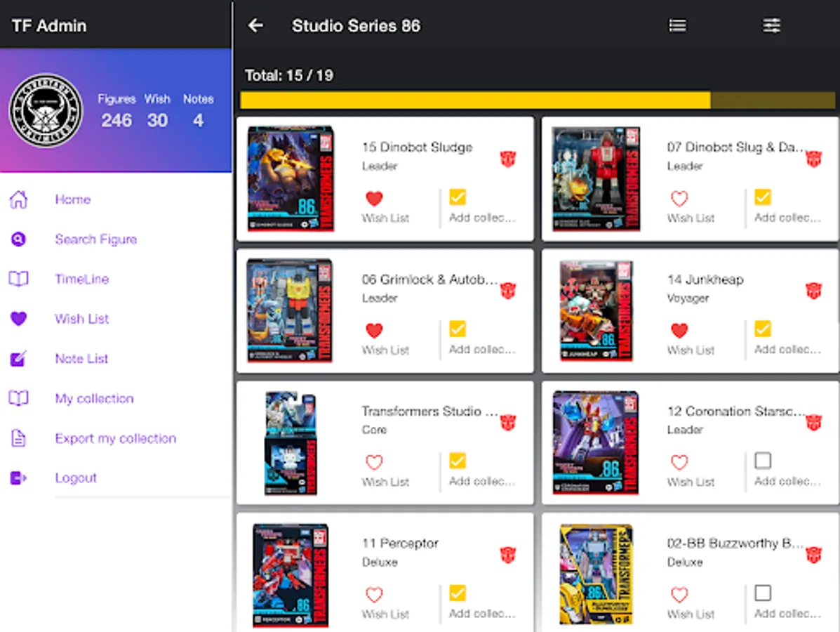This screenshot has height=632, width=840.
Task: Click the Search Figure magnifier icon
Action: pyautogui.click(x=18, y=239)
